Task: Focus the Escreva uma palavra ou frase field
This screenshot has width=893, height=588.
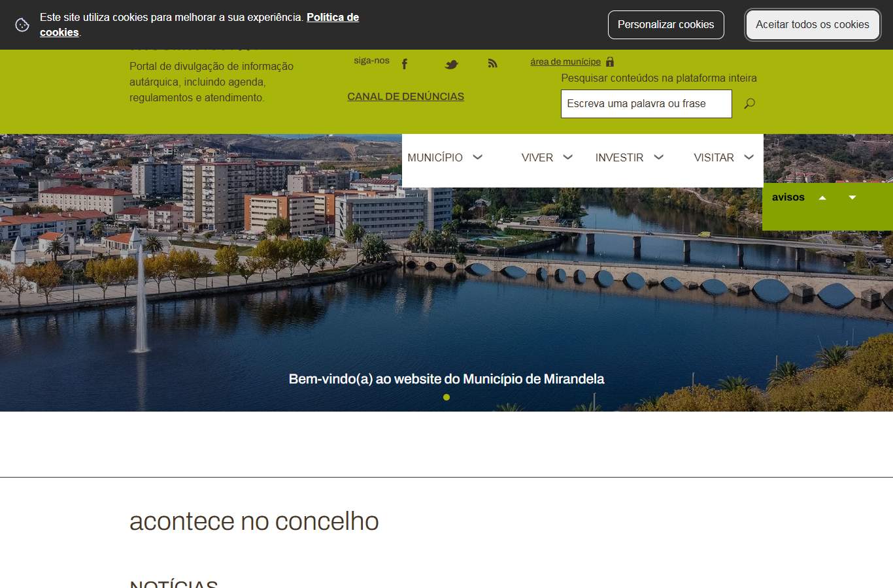Action: (647, 104)
